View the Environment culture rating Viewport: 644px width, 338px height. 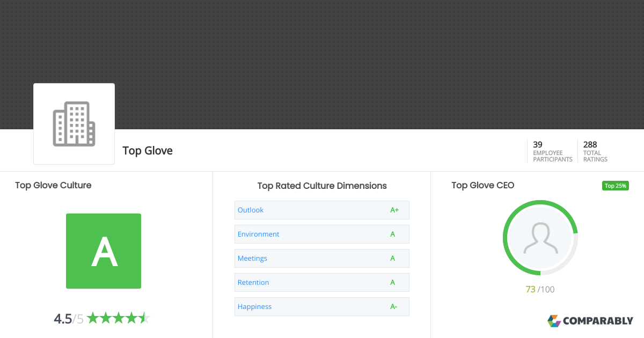click(258, 234)
